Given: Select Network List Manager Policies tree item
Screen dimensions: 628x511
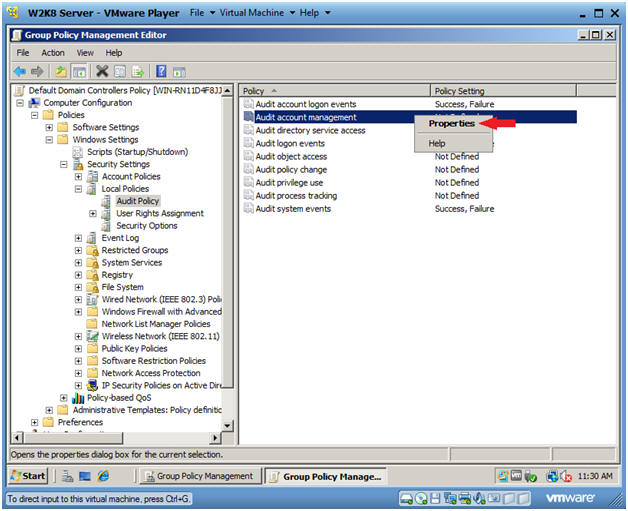Looking at the screenshot, I should (156, 324).
